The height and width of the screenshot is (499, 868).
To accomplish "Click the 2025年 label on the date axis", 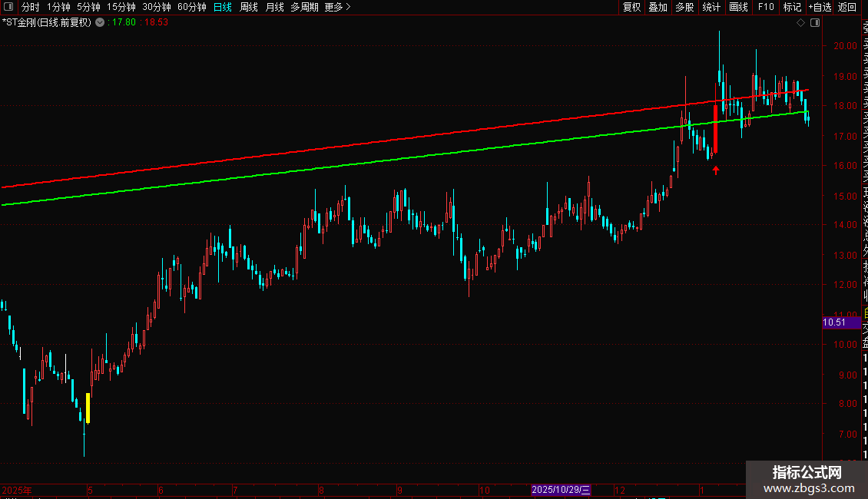I will tap(17, 491).
